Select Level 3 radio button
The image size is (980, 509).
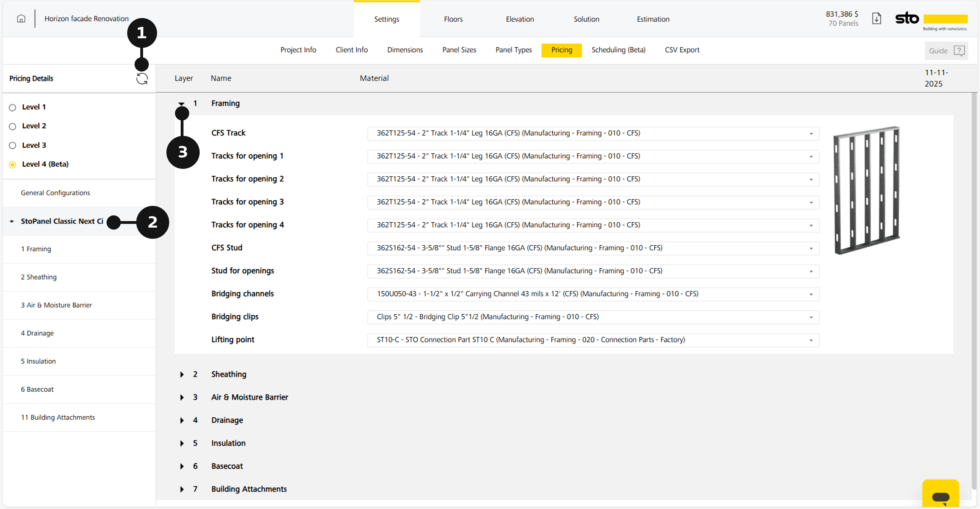click(12, 146)
